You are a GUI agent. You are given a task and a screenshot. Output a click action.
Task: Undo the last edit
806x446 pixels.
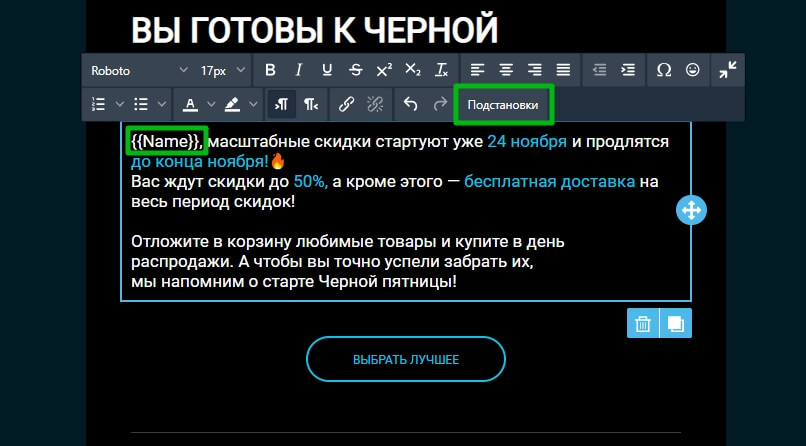coord(410,104)
